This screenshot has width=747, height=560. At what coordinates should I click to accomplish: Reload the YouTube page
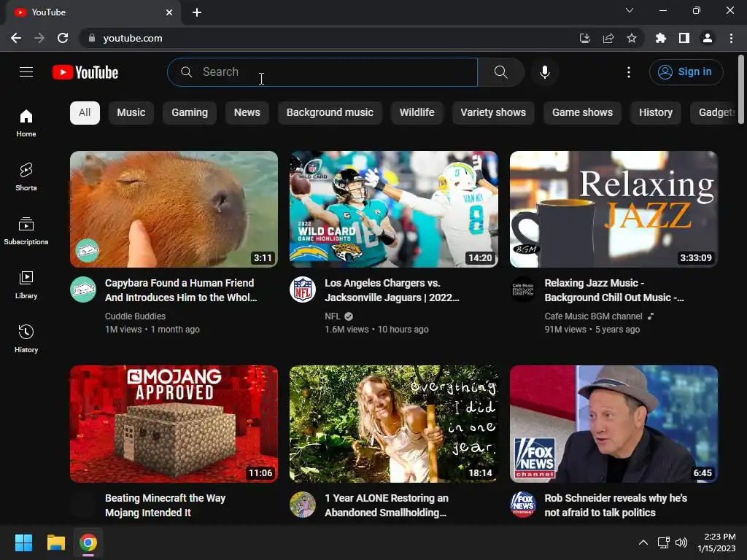tap(63, 38)
